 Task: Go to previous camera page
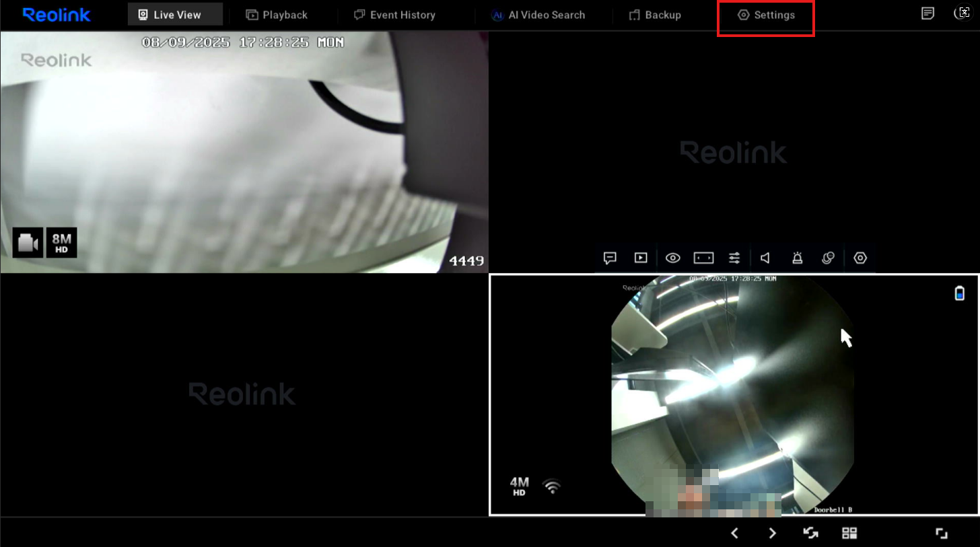735,534
